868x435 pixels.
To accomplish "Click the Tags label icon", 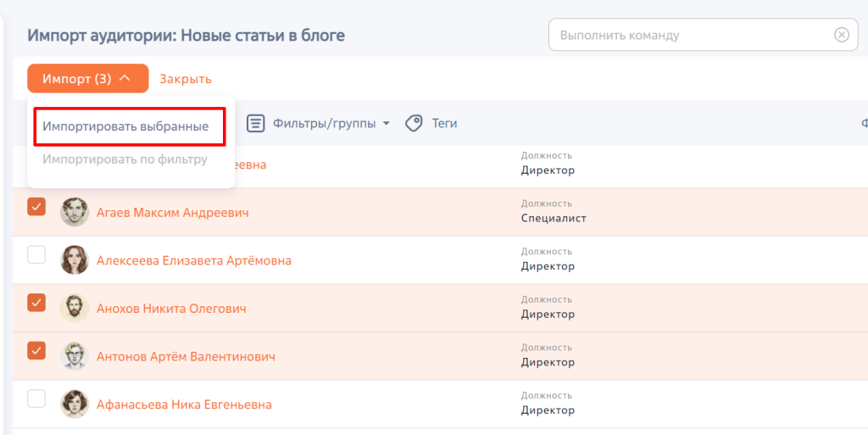I will pos(414,123).
